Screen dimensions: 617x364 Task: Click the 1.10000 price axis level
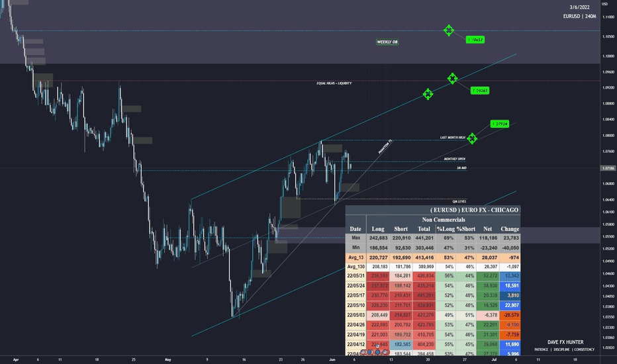click(608, 56)
